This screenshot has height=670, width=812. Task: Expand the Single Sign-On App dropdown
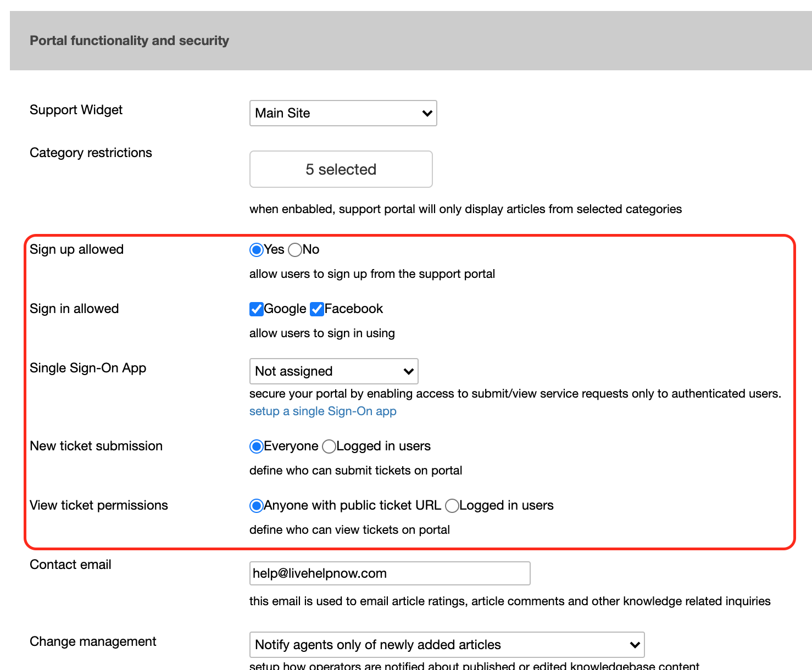point(333,371)
